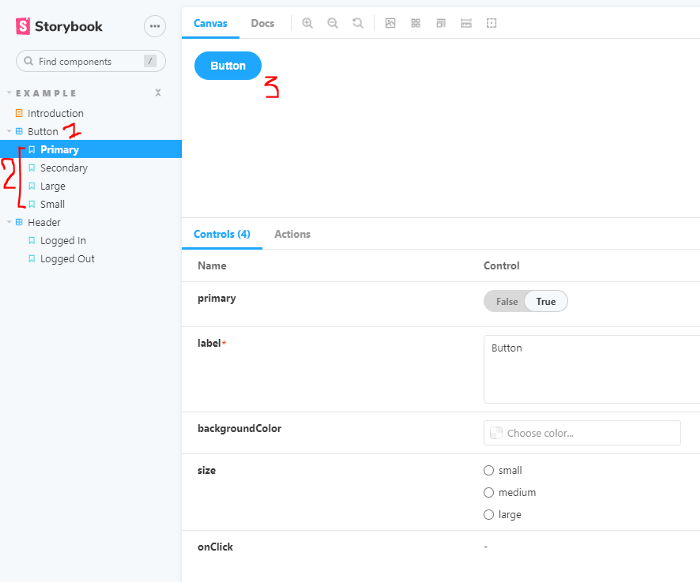This screenshot has width=700, height=582.
Task: Toggle the outlines tool icon
Action: coord(492,23)
